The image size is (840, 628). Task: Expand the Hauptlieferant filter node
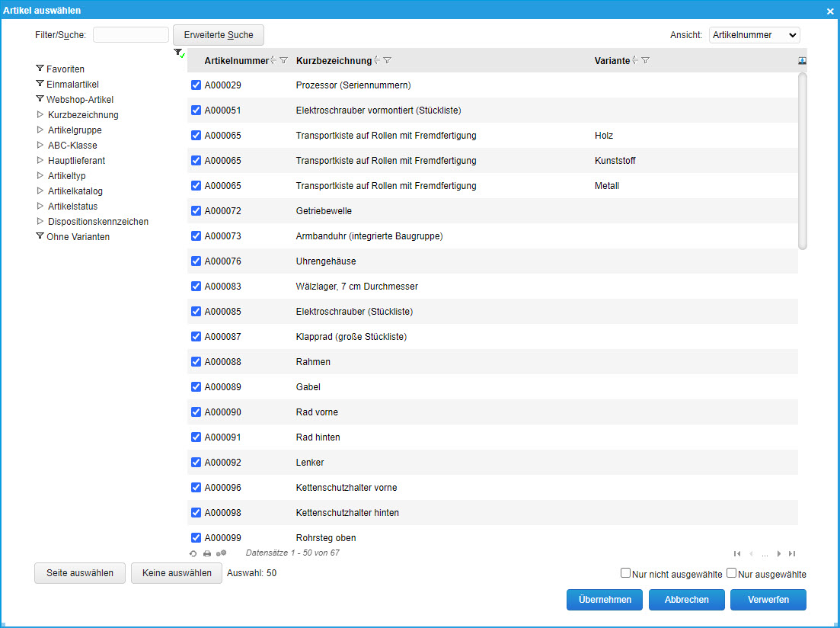coord(40,160)
